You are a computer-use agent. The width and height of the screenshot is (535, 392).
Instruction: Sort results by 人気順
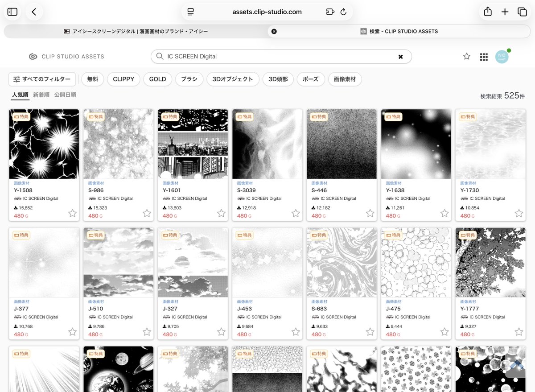(20, 95)
